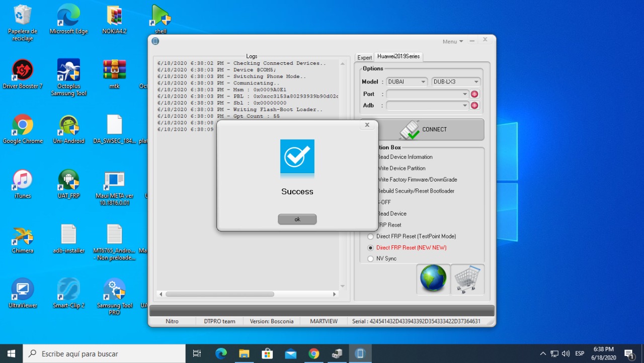Select Direct FRP Reset (TestPoint Mode) option
The height and width of the screenshot is (363, 644).
pyautogui.click(x=412, y=236)
